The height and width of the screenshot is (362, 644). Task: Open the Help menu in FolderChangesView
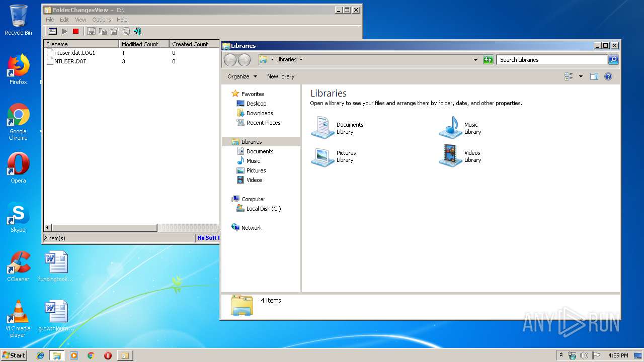(x=122, y=20)
